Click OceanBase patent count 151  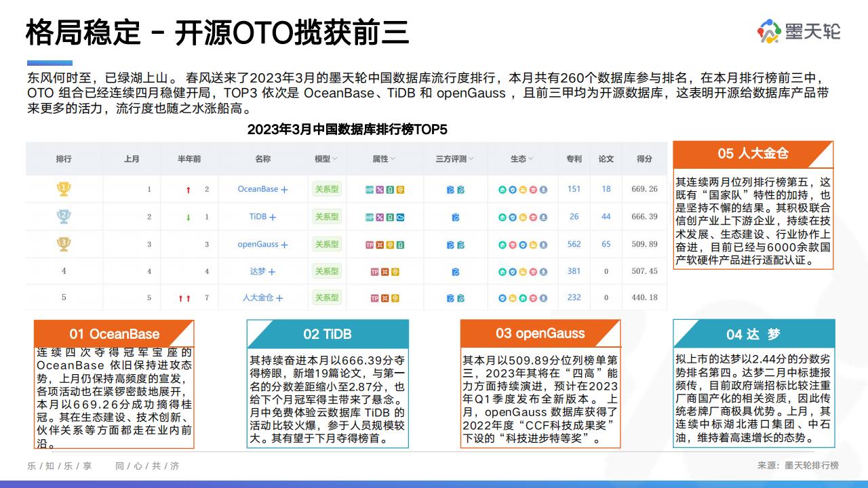coord(574,189)
